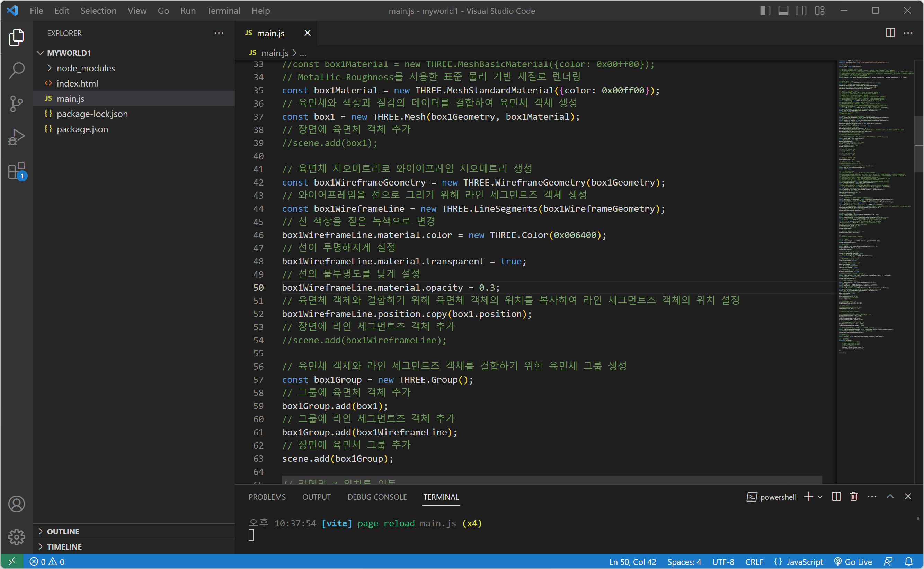Switch to the PROBLEMS panel tab
The height and width of the screenshot is (569, 924).
pos(267,497)
